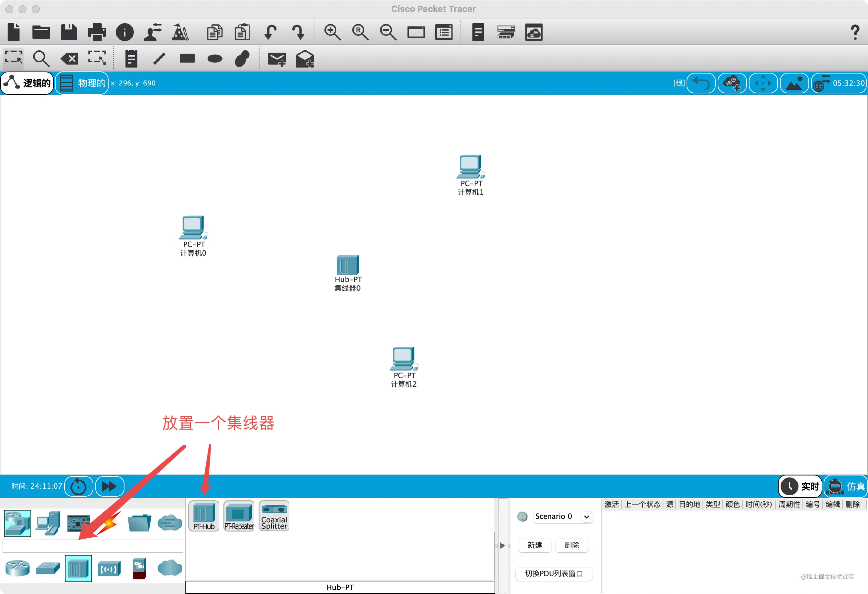This screenshot has width=868, height=594.
Task: Choose the Resize Shape tool
Action: click(97, 58)
